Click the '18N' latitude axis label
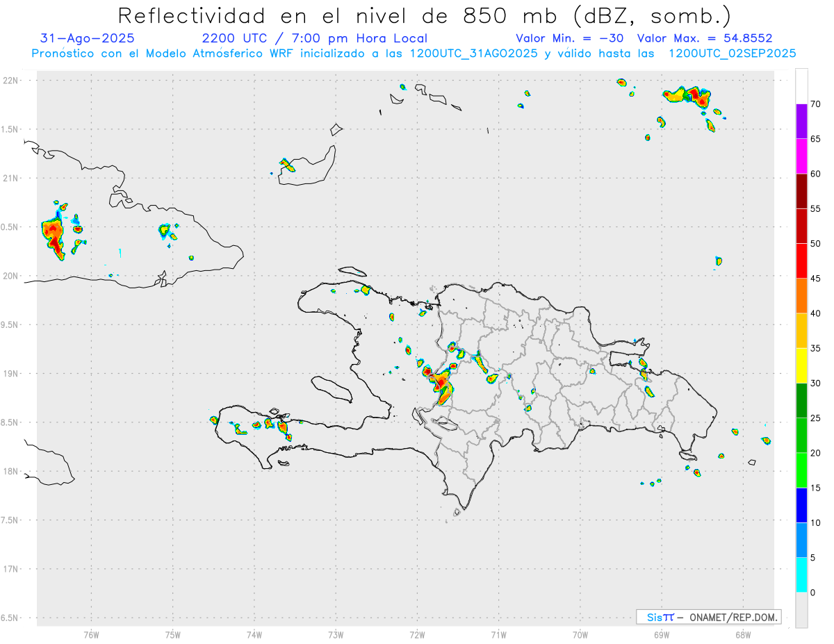This screenshot has height=644, width=834. 10,471
